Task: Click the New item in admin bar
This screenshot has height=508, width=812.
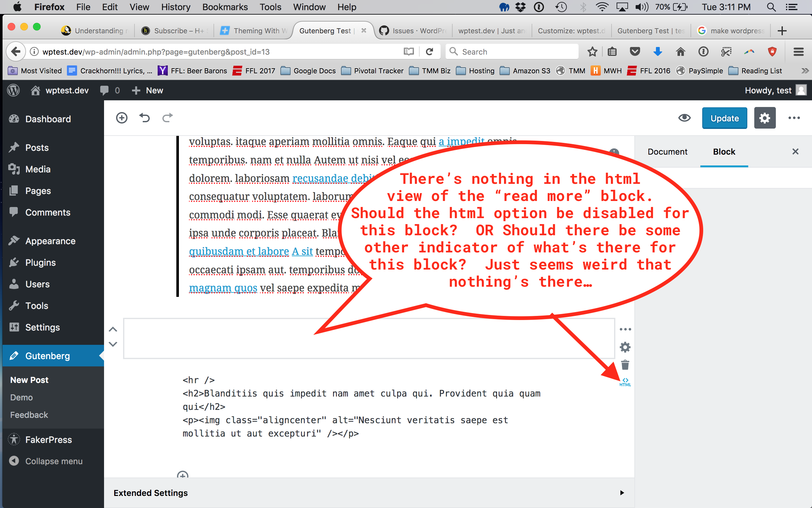Action: pyautogui.click(x=147, y=90)
